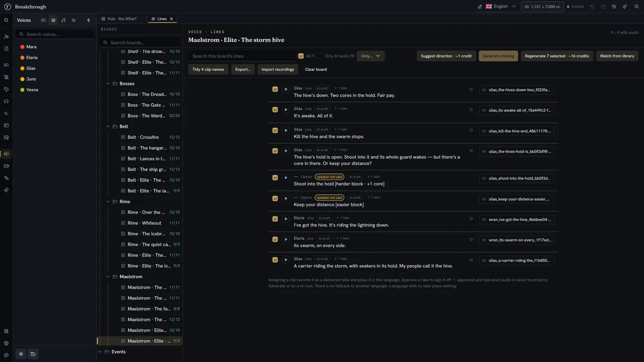Uncheck "Keep your distance" option line
This screenshot has height=362, width=644.
[275, 198]
